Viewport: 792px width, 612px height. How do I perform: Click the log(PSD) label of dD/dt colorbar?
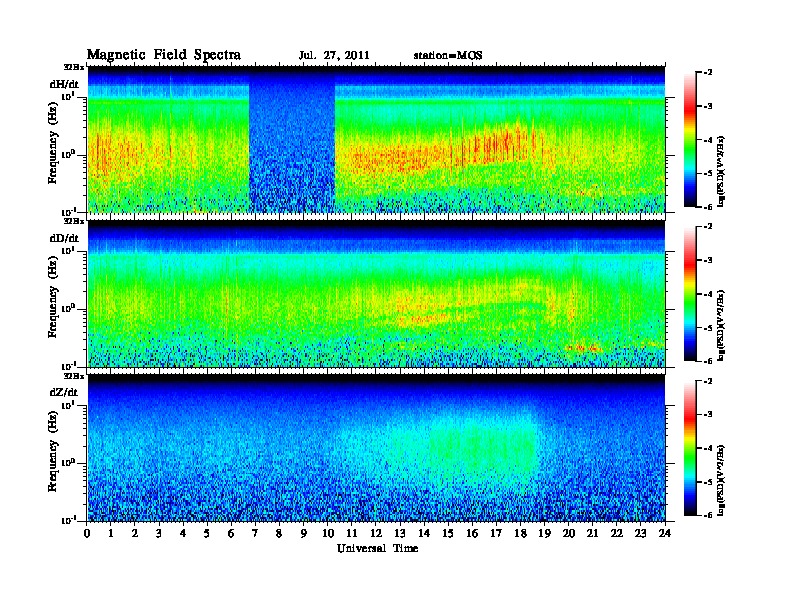(x=721, y=325)
